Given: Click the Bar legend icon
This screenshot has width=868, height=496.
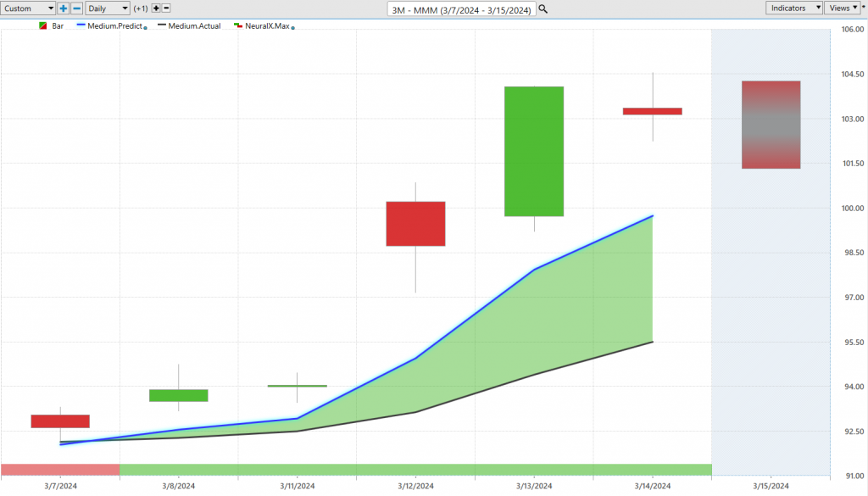Looking at the screenshot, I should [43, 26].
